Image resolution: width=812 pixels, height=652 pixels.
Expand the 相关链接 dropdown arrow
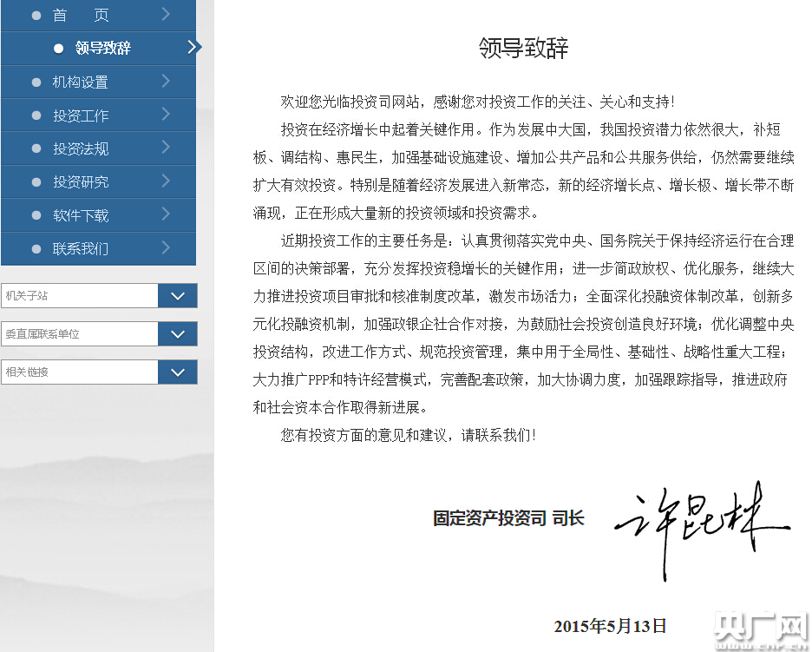178,372
